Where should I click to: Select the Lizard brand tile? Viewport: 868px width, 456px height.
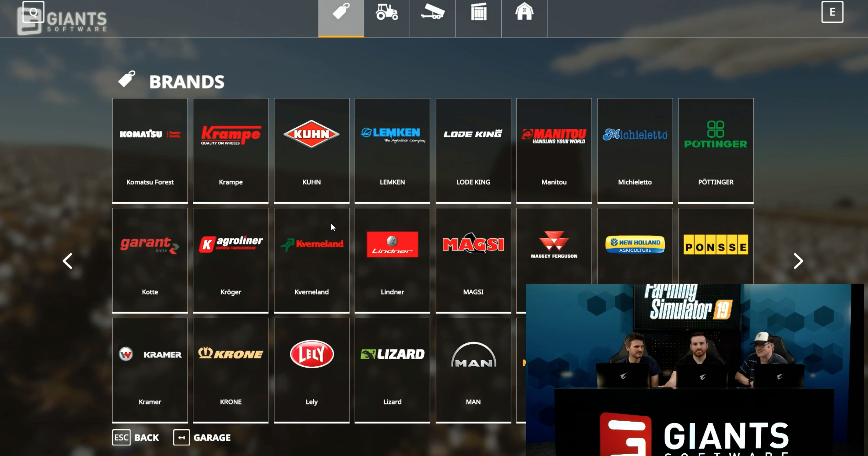[392, 370]
